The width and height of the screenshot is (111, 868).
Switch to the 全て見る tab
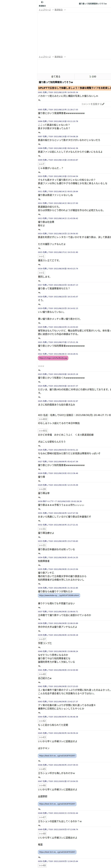(x=56, y=77)
